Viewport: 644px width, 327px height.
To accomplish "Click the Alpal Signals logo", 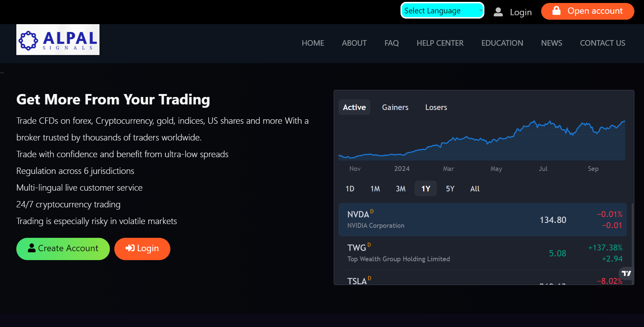I will tap(58, 40).
